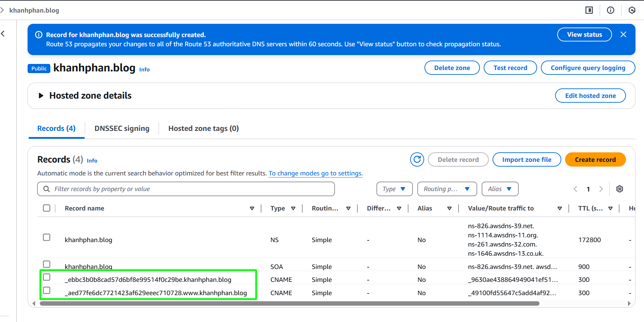Switch to the Records (4) tab
The image size is (644, 322).
click(x=57, y=129)
